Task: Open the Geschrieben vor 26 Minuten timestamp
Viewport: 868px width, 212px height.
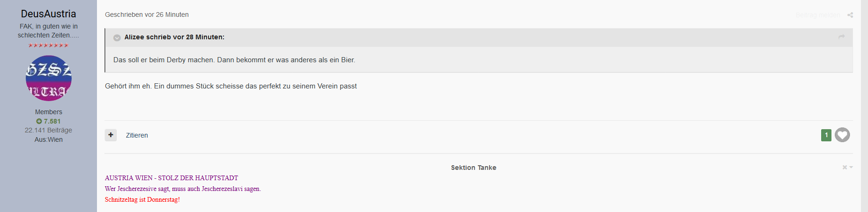Action: pos(147,15)
